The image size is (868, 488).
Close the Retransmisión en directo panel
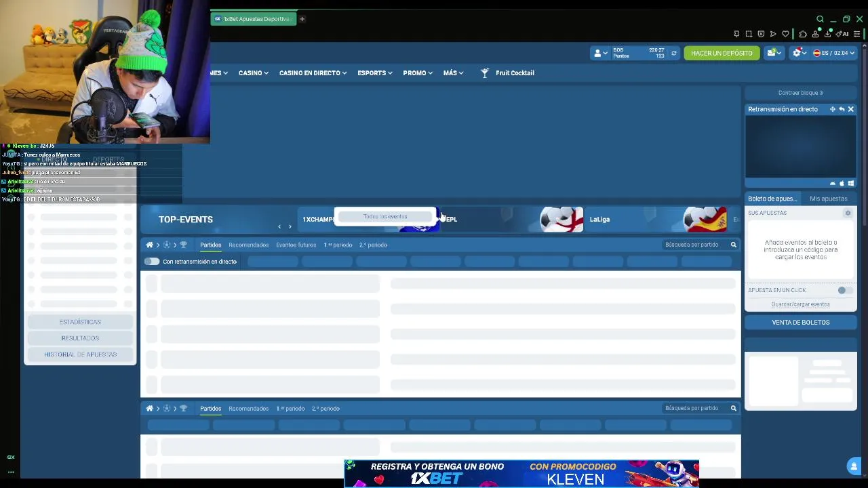click(850, 109)
